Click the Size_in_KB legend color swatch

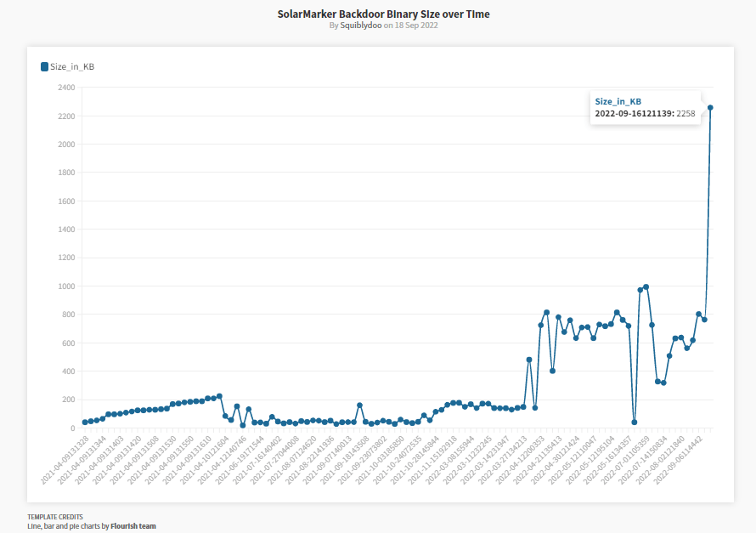[44, 66]
